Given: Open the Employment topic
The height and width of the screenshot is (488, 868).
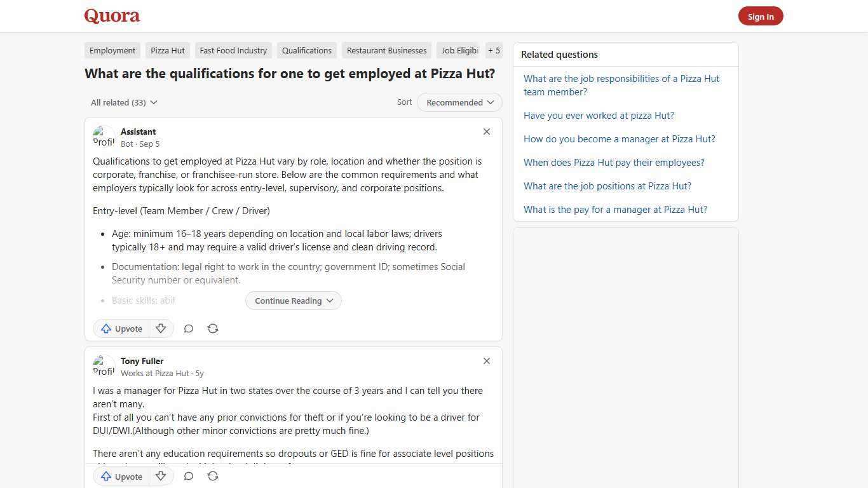Looking at the screenshot, I should tap(112, 50).
